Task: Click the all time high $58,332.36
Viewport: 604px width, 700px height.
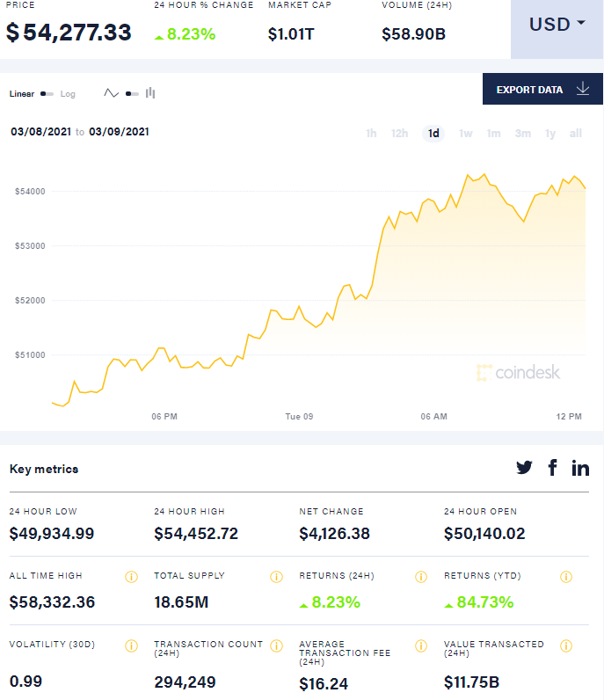Action: point(52,602)
